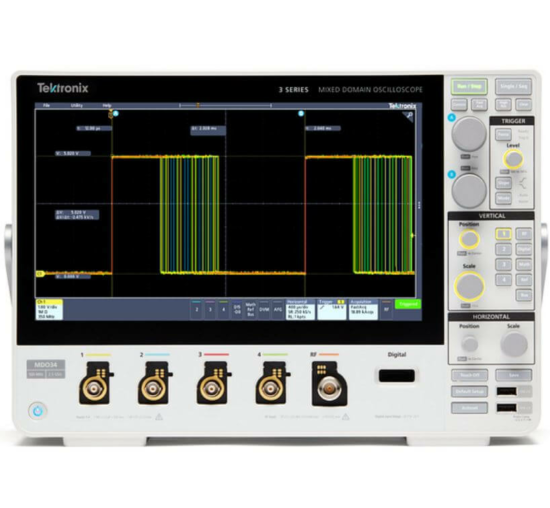Click the Digital probe input port
This screenshot has height=508, width=550.
tap(397, 376)
